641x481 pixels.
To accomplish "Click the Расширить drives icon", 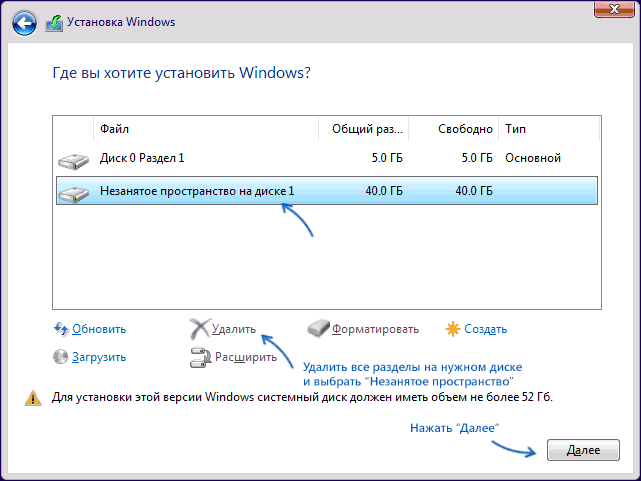I will coord(200,357).
